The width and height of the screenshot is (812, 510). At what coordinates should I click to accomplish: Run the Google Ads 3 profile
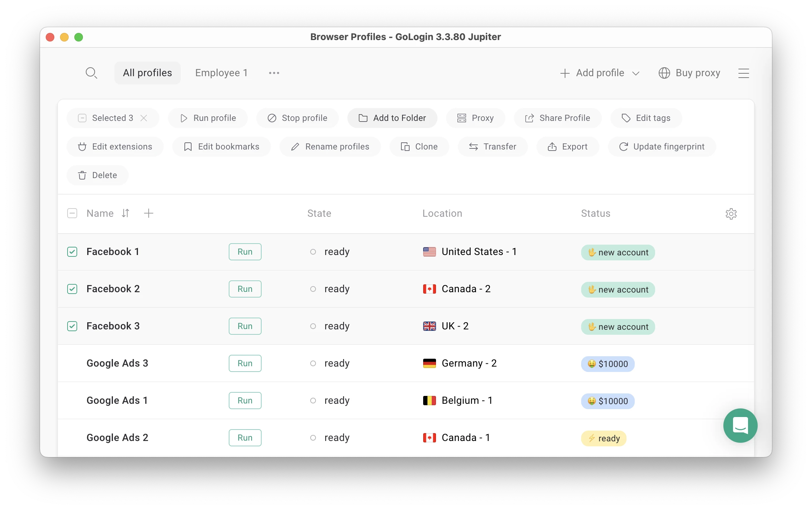245,363
